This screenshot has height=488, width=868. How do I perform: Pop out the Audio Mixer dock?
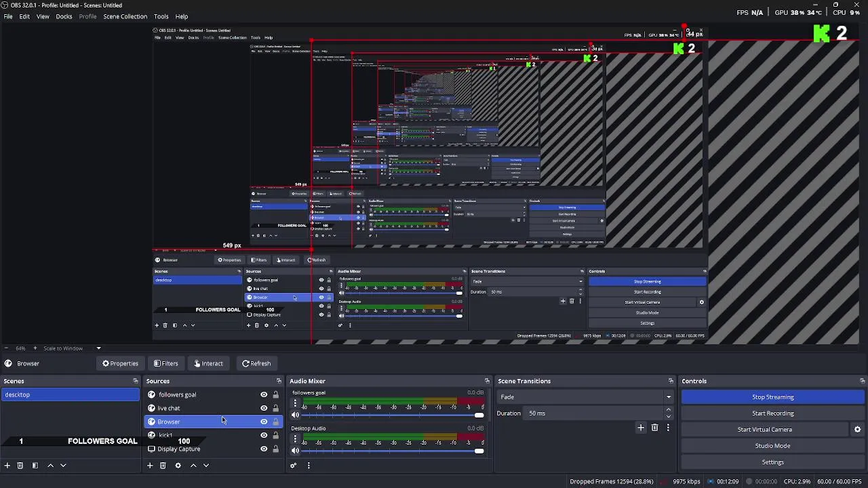(487, 381)
